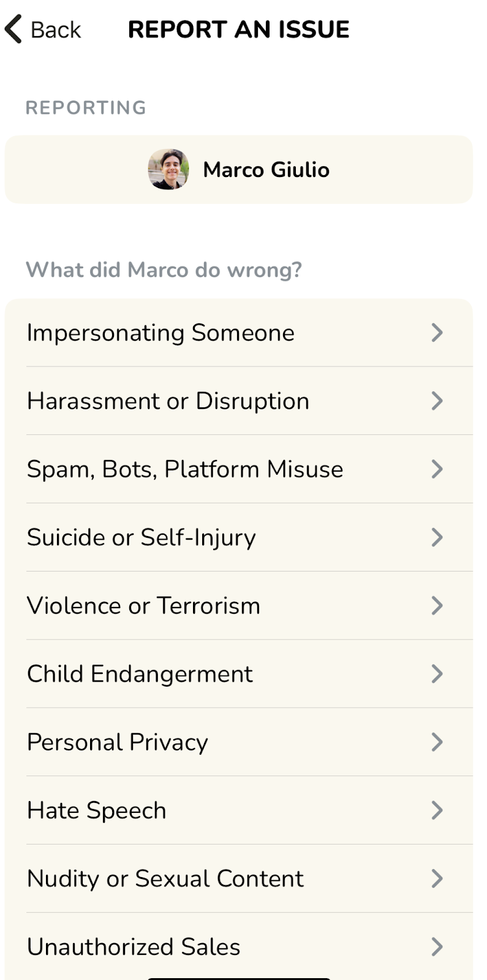Pick the Hate Speech report category
The image size is (487, 980).
[96, 810]
